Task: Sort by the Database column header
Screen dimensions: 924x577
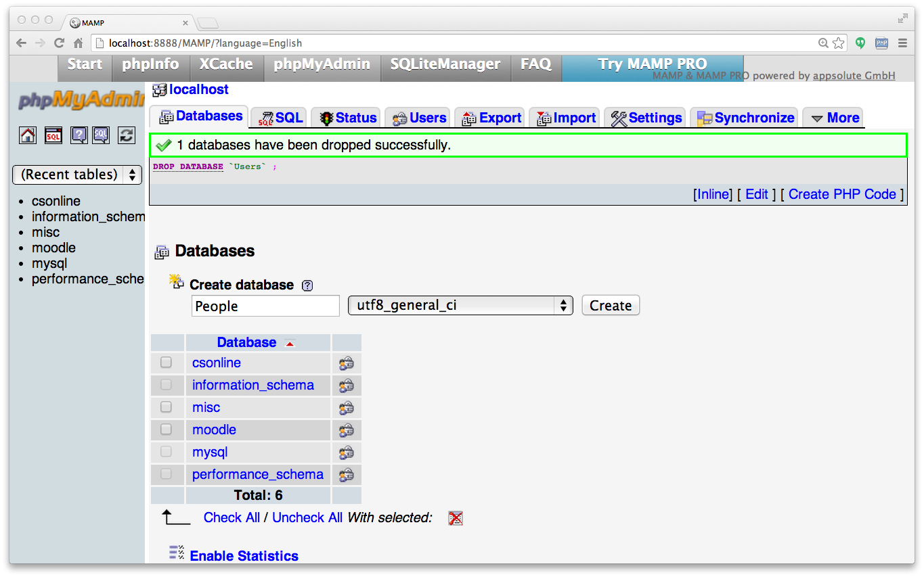Action: point(246,342)
